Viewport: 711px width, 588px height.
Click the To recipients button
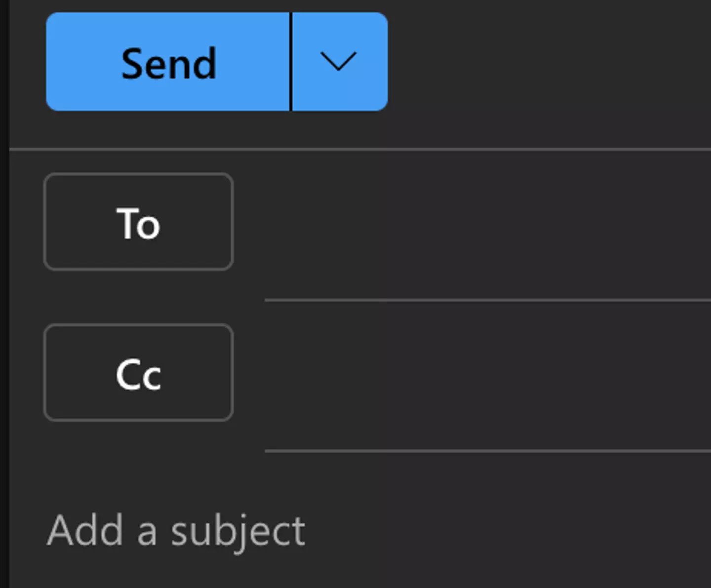(138, 222)
